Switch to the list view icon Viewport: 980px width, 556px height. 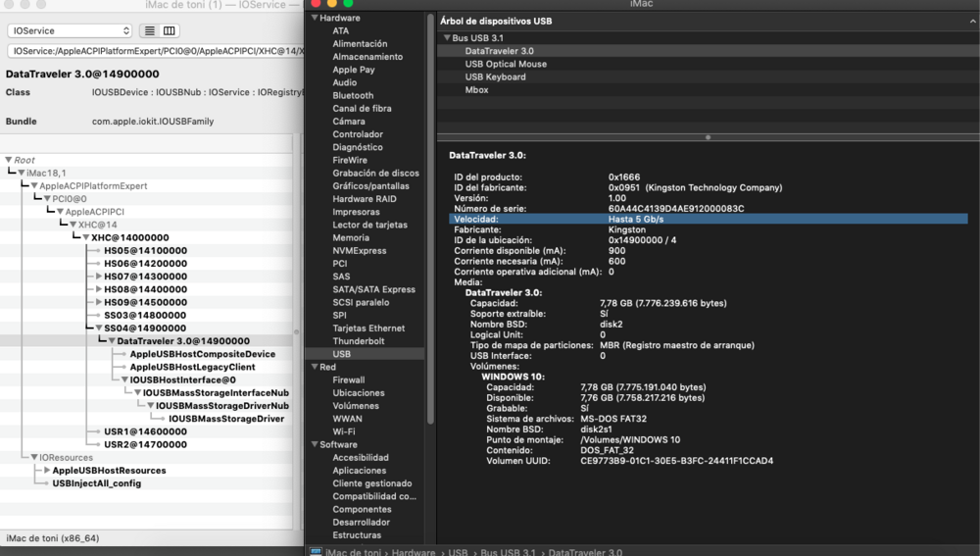coord(150,31)
